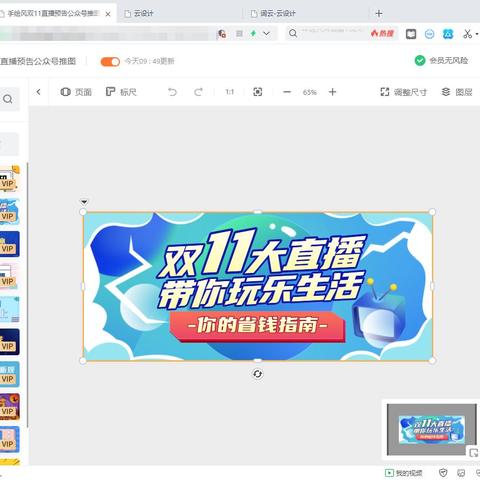The height and width of the screenshot is (480, 480).
Task: Click the scissors screenshot icon in the browser bar
Action: coord(468,34)
